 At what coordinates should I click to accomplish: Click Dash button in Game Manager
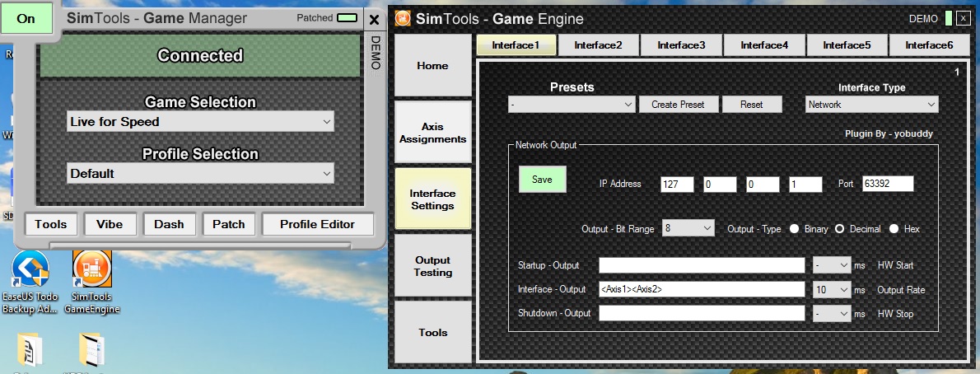pos(170,225)
